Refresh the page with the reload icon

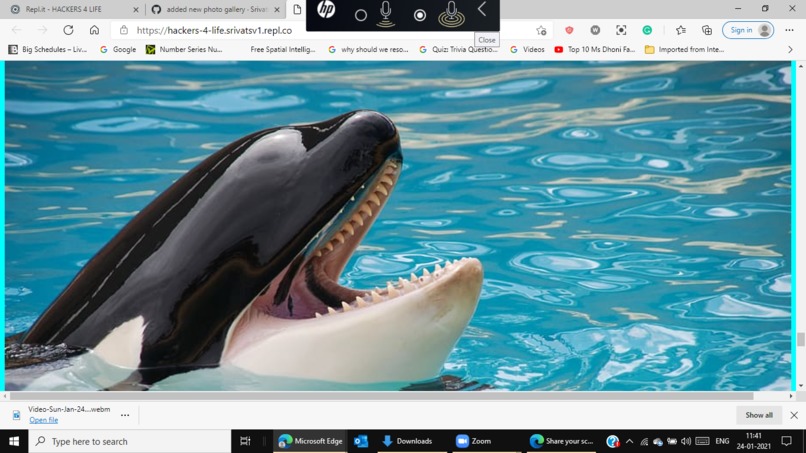coord(68,30)
